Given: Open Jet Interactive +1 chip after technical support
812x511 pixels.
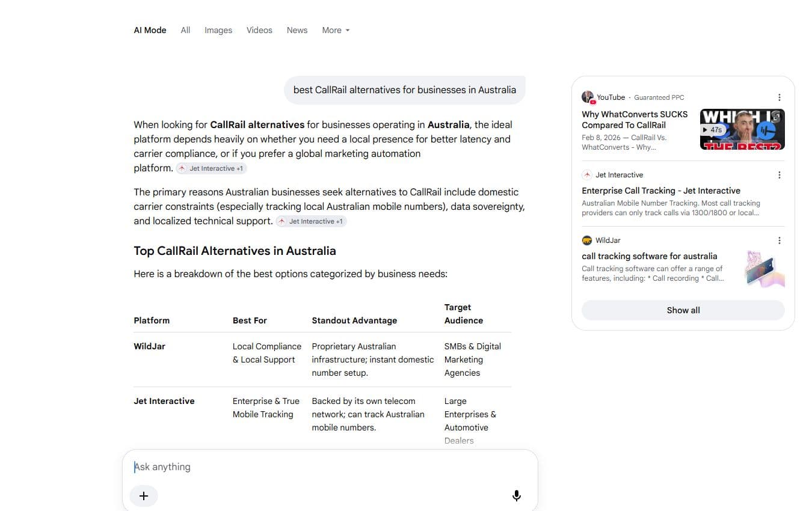Looking at the screenshot, I should [x=311, y=221].
